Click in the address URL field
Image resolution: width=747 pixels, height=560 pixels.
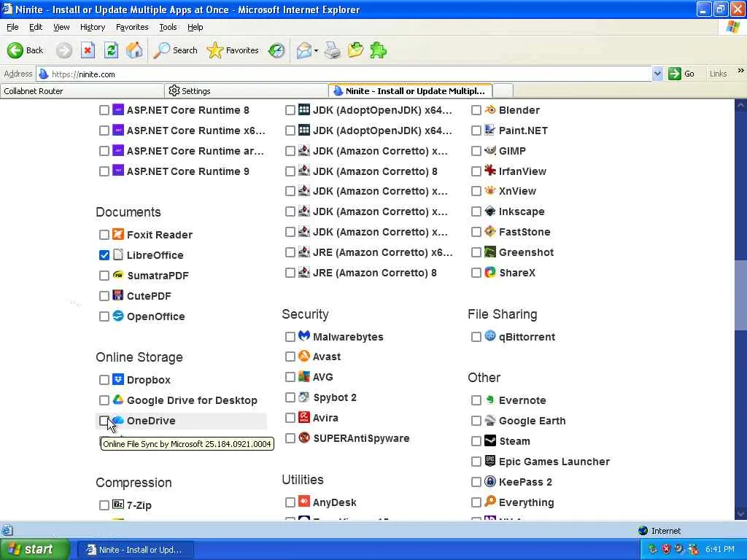[343, 74]
